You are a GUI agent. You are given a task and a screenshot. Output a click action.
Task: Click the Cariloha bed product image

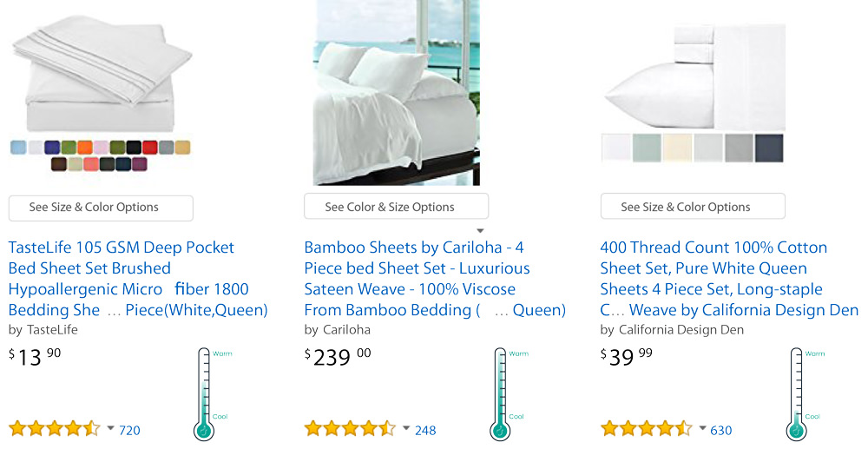(396, 93)
